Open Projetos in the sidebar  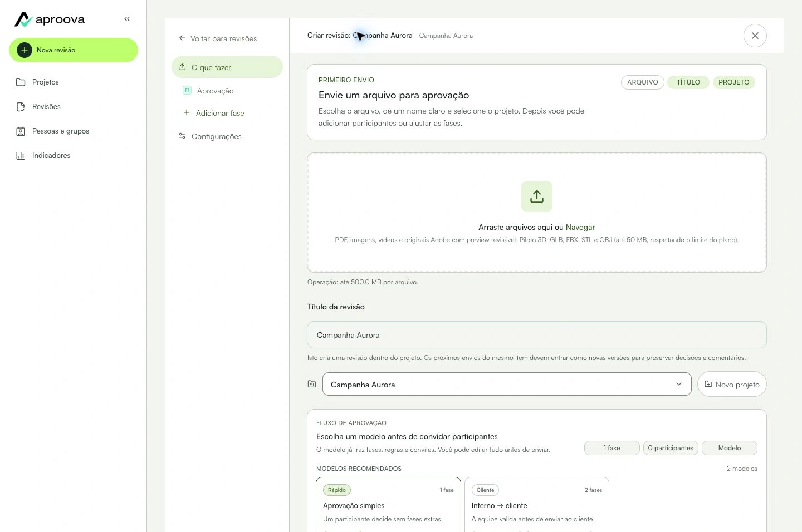click(x=74, y=82)
